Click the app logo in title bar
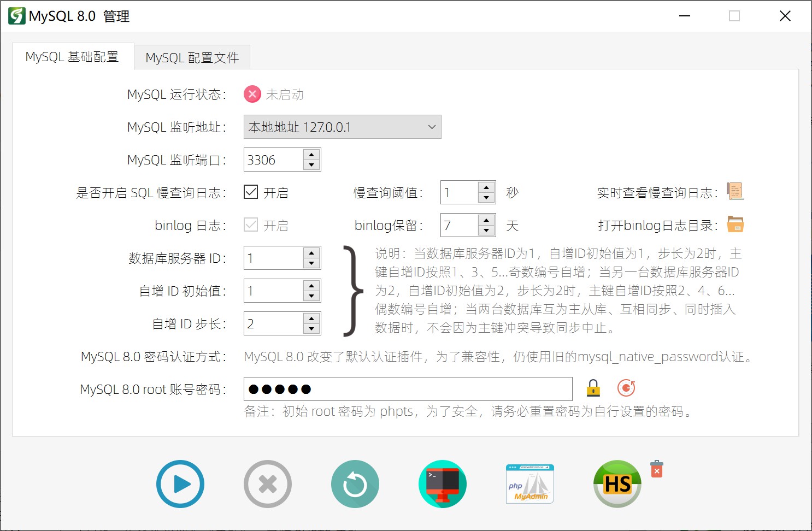This screenshot has width=812, height=531. 16,16
